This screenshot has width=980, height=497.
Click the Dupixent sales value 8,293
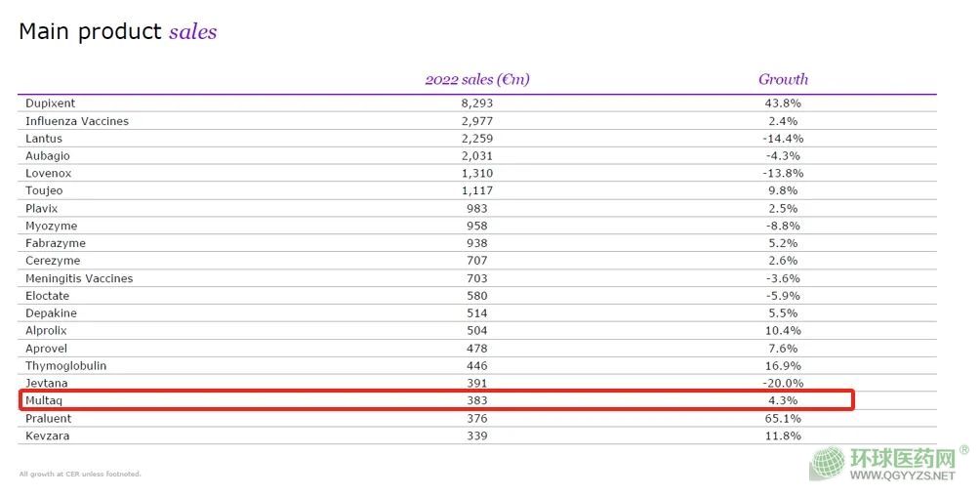pos(477,104)
